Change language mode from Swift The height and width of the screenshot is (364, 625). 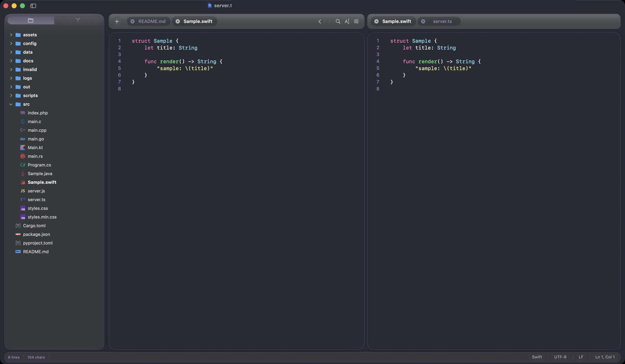[x=537, y=357]
